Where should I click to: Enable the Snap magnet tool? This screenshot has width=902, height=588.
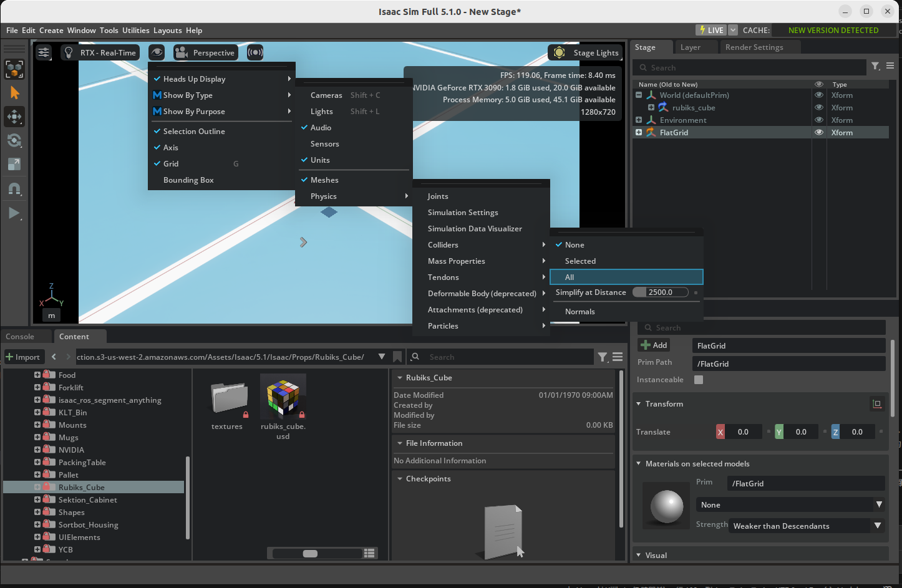[x=14, y=190]
